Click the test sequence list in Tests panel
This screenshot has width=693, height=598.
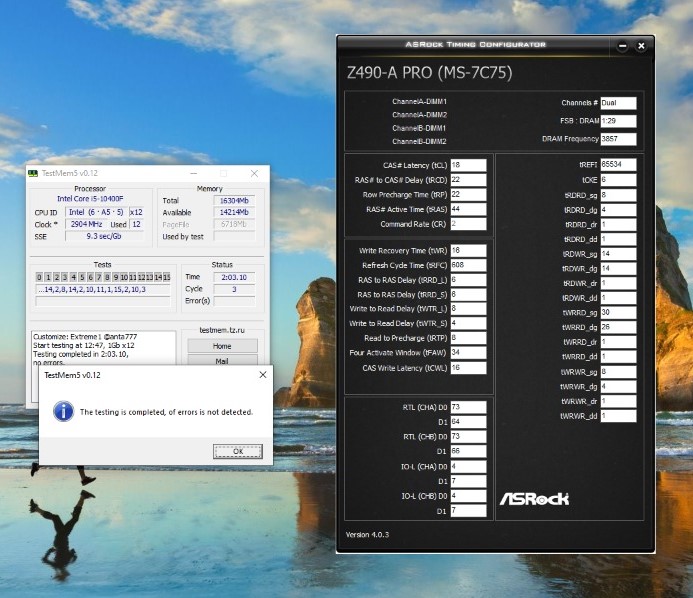(103, 289)
